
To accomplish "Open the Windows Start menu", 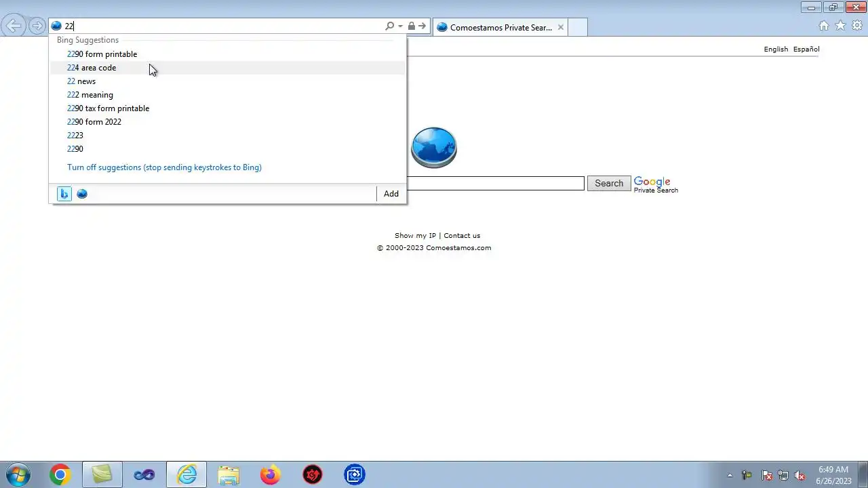I will pos(18,475).
